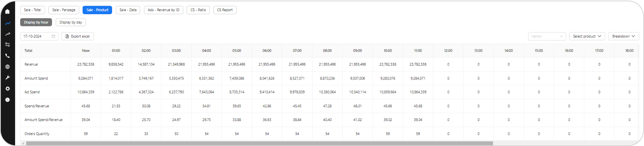Open the trending arrow sidebar icon

8,34
